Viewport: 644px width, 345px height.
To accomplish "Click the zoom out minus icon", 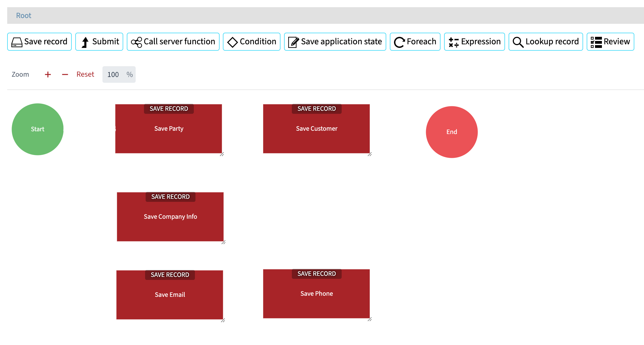I will click(x=65, y=74).
